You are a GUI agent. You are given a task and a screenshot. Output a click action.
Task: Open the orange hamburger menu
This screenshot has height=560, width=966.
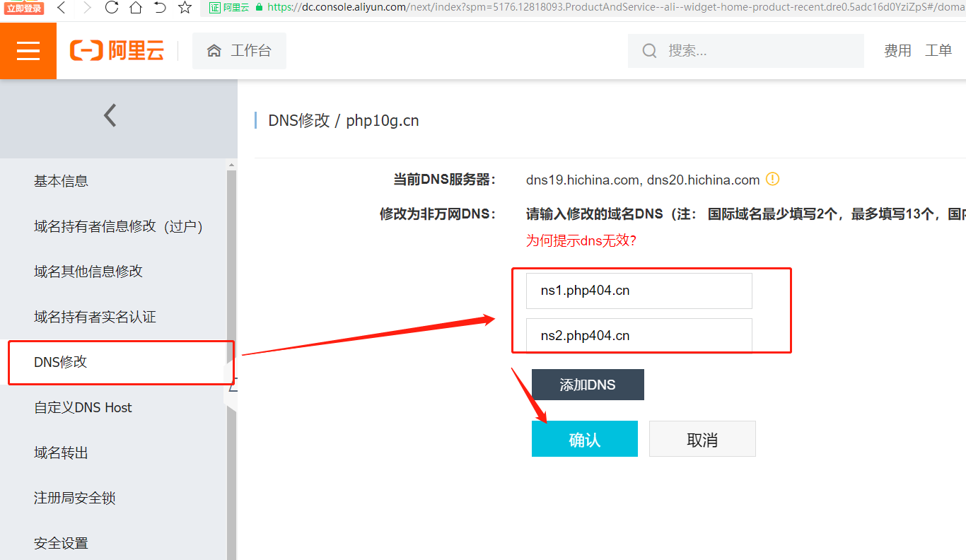(x=28, y=51)
